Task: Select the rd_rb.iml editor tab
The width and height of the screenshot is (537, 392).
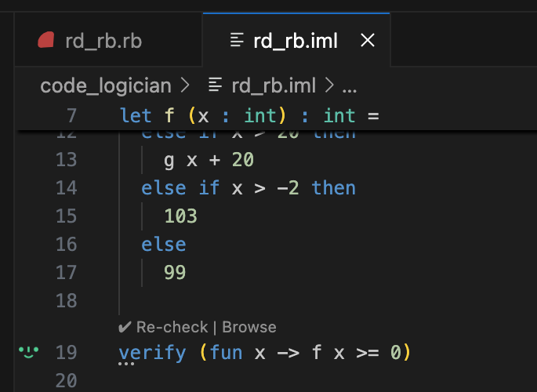Action: click(295, 41)
